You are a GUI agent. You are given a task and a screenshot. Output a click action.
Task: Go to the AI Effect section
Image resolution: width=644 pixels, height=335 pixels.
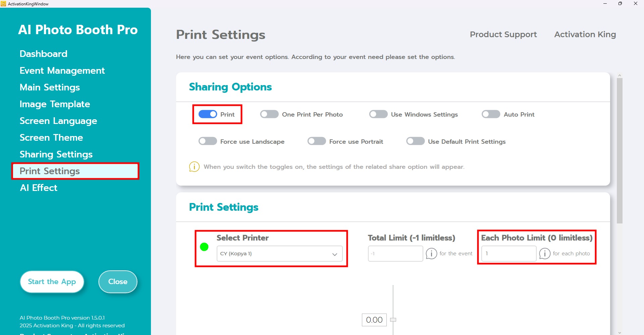point(39,188)
